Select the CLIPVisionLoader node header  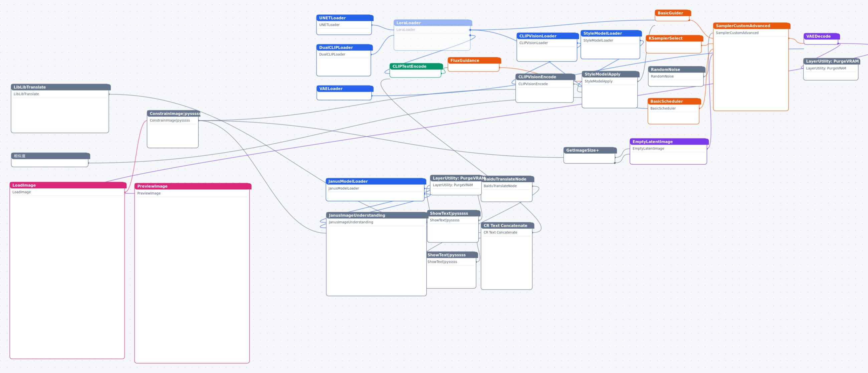point(547,36)
